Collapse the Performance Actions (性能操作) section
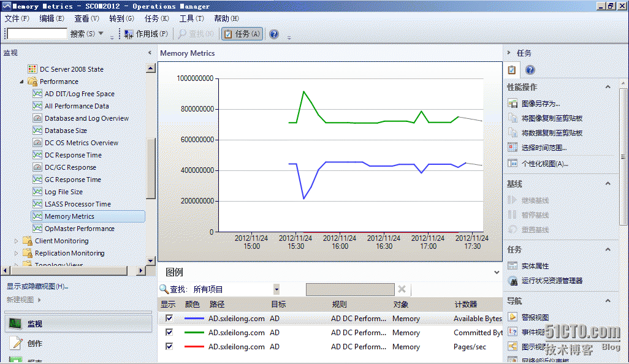 608,87
